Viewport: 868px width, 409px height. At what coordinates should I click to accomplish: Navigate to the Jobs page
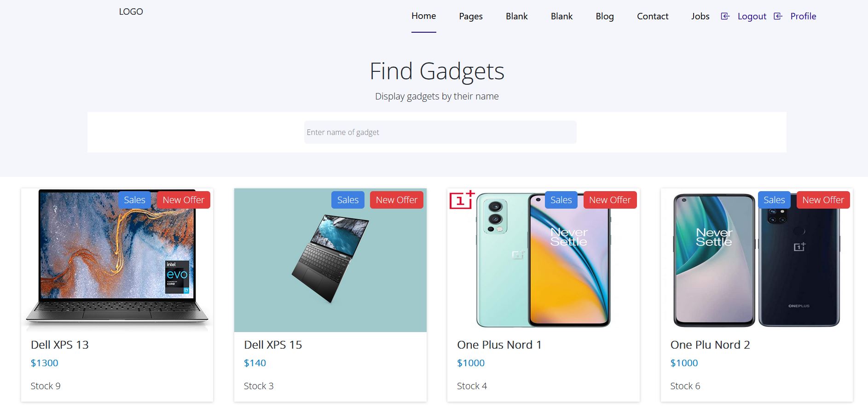pyautogui.click(x=700, y=17)
